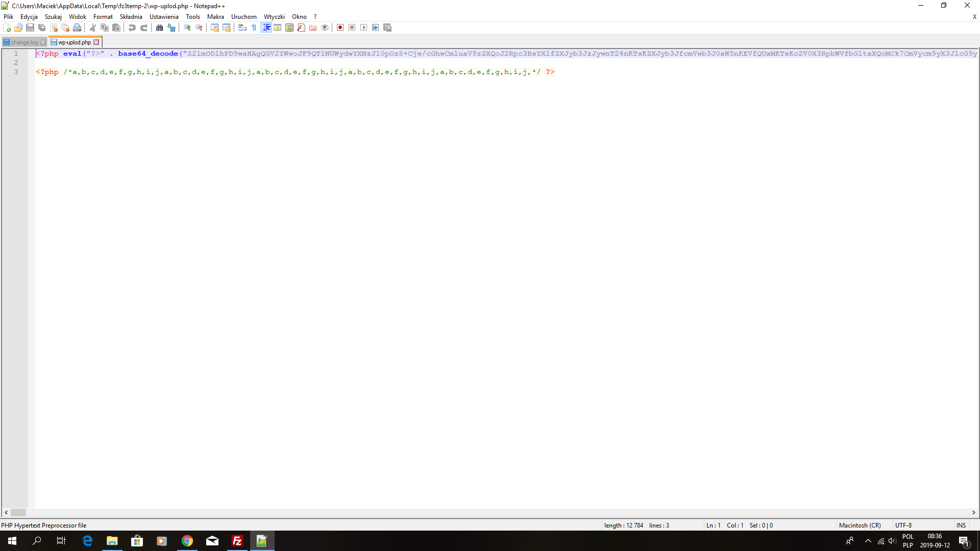The image size is (980, 551).
Task: Click UTF-8 encoding in status bar
Action: pos(903,525)
